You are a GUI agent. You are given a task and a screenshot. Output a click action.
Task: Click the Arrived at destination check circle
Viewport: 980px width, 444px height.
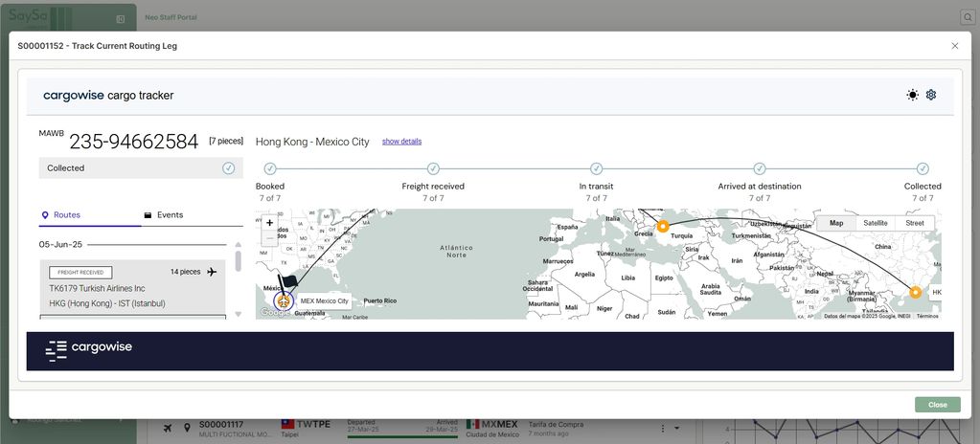pyautogui.click(x=760, y=168)
